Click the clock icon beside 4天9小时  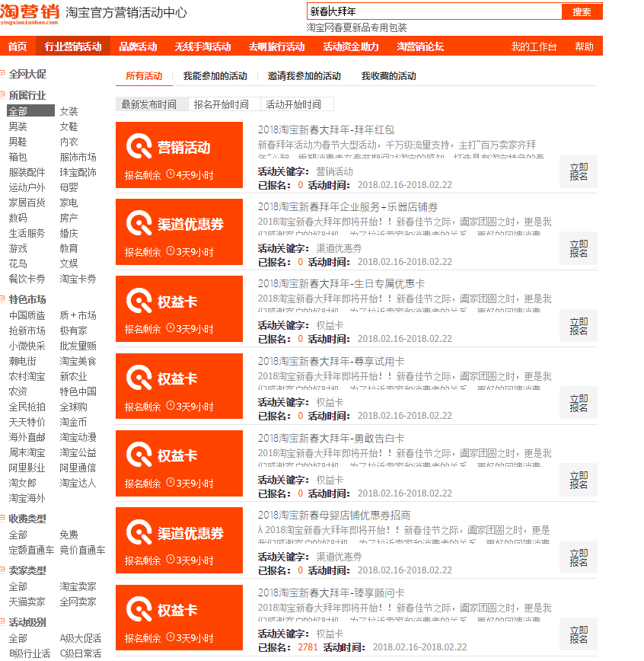171,174
